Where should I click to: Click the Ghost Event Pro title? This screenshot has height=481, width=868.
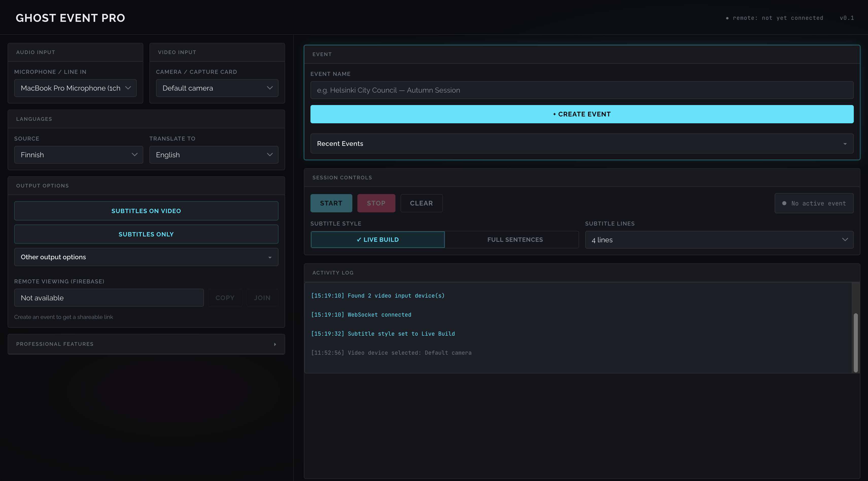coord(71,18)
